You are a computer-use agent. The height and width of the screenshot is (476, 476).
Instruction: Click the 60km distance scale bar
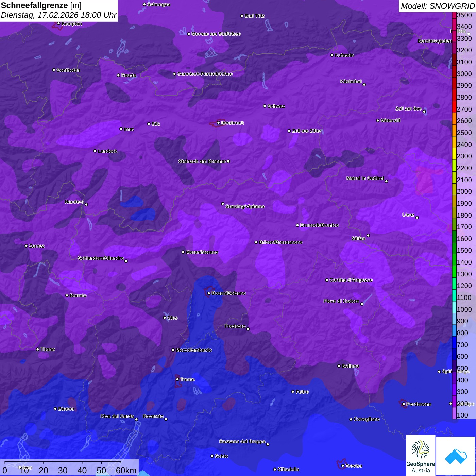(x=70, y=467)
